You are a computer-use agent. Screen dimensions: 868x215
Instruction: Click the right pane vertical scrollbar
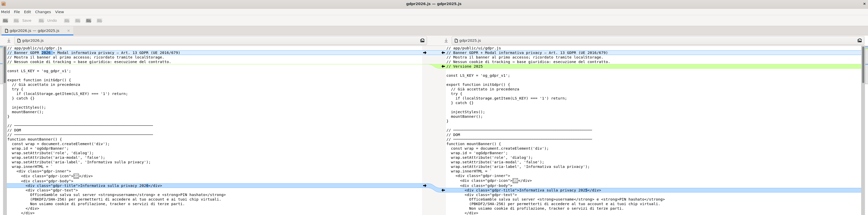[863, 130]
